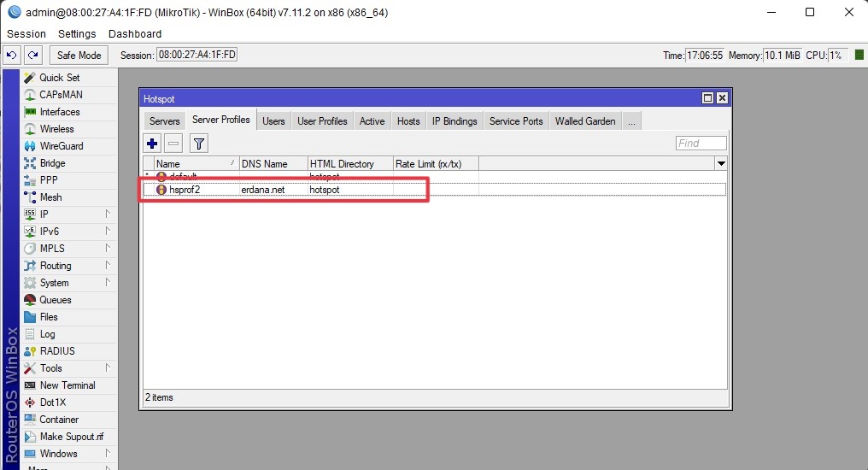Click the Undo arrow in toolbar
This screenshot has height=470, width=868.
click(x=12, y=55)
